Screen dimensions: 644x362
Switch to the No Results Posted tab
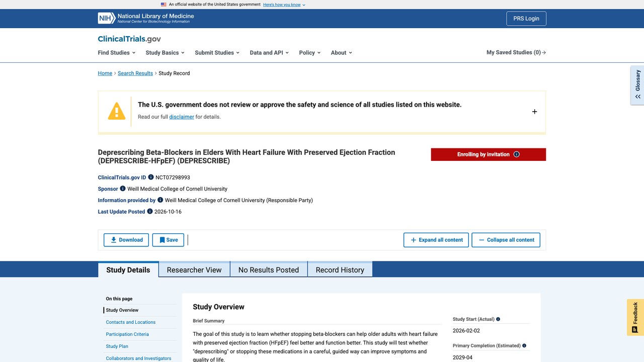click(269, 269)
